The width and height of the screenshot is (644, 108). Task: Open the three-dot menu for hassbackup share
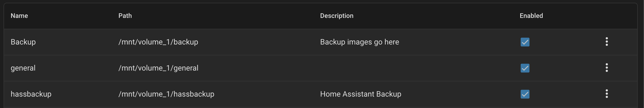[607, 94]
